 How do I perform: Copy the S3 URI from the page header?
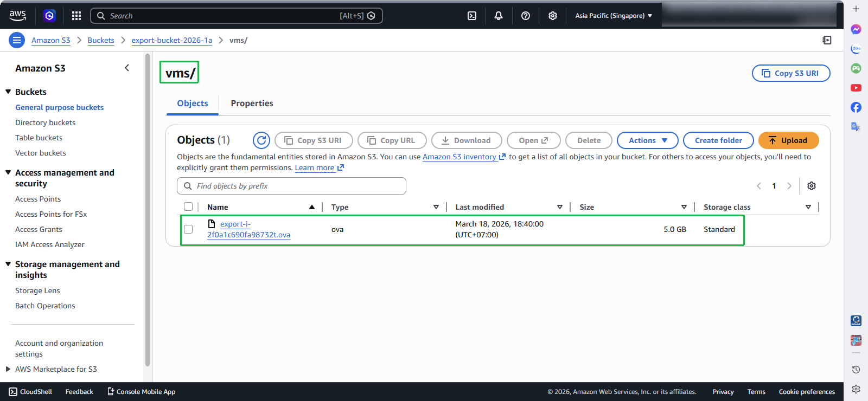click(791, 73)
